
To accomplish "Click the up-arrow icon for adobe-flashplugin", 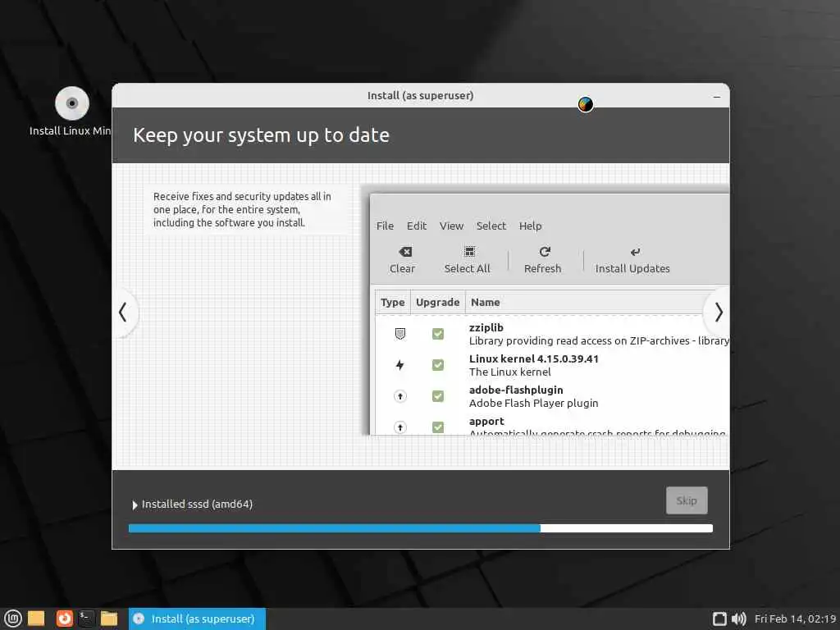I will [399, 396].
